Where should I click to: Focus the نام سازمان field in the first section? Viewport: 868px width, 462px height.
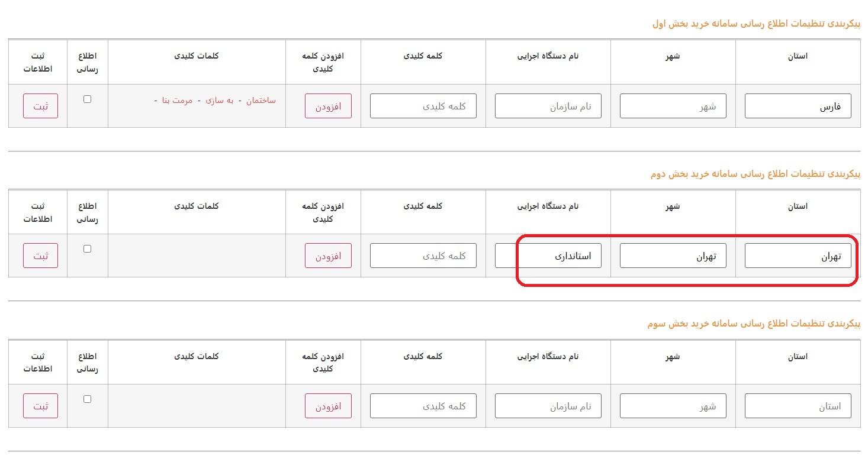(x=548, y=106)
